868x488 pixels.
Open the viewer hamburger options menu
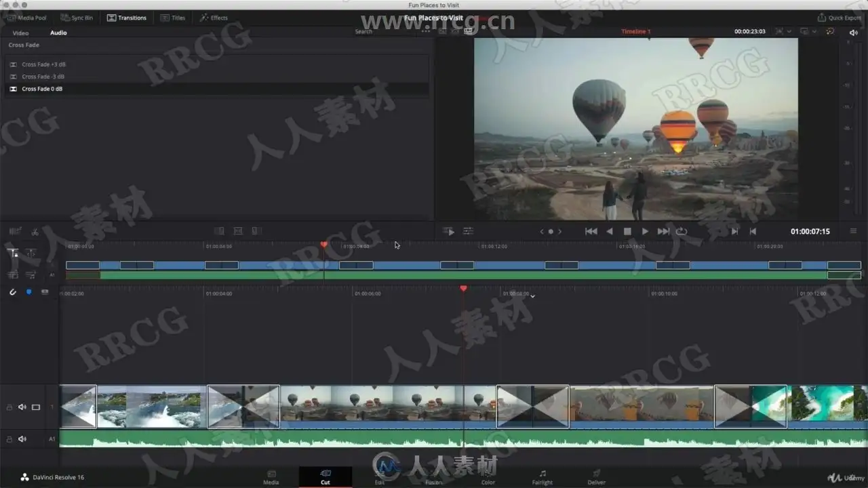point(853,231)
